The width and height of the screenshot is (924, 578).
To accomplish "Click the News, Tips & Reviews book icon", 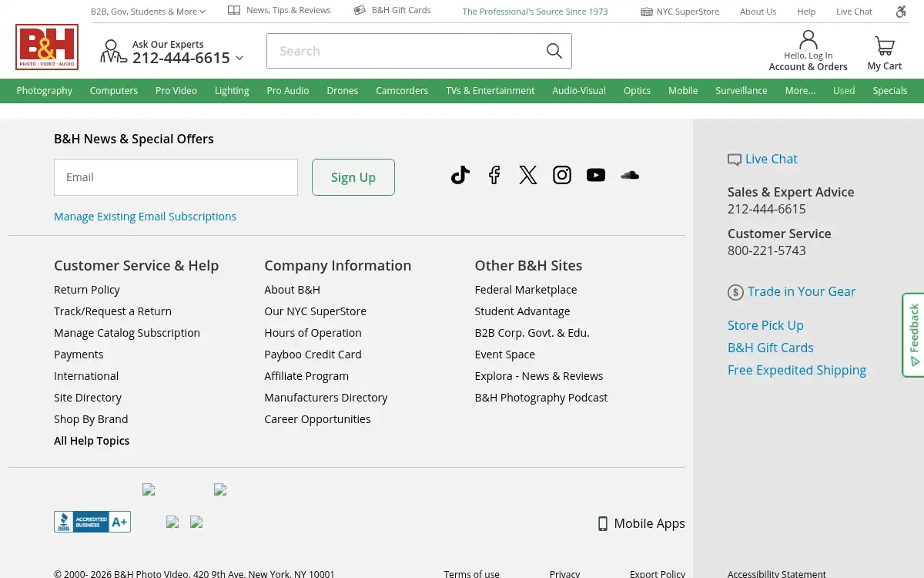I will point(234,10).
